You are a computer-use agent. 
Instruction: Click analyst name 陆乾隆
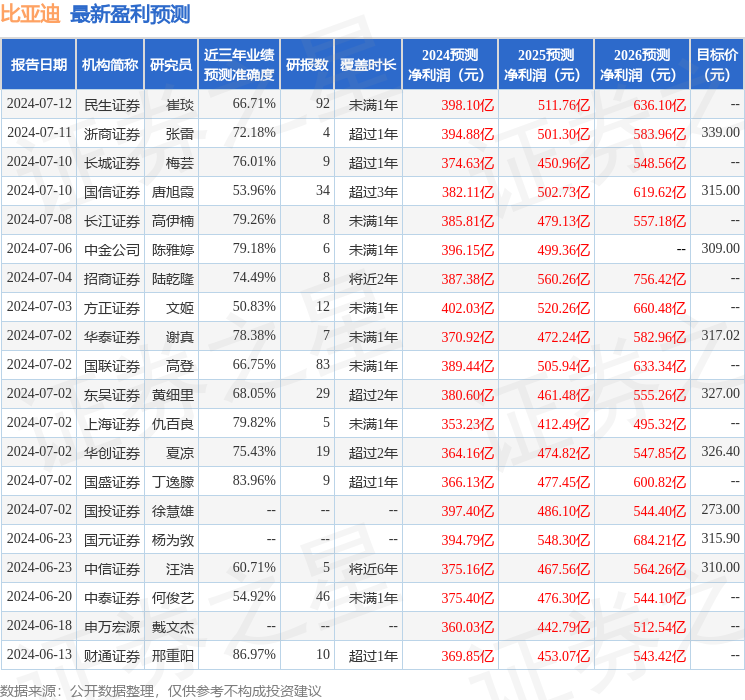point(173,278)
